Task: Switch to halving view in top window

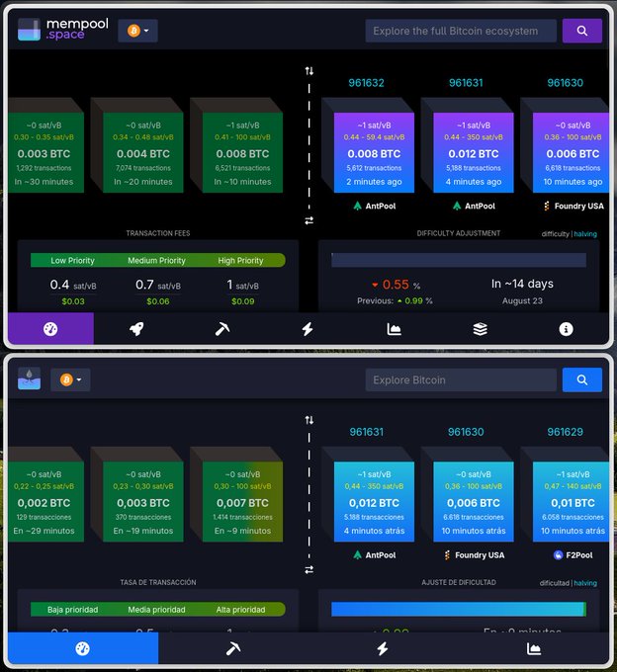Action: [585, 234]
